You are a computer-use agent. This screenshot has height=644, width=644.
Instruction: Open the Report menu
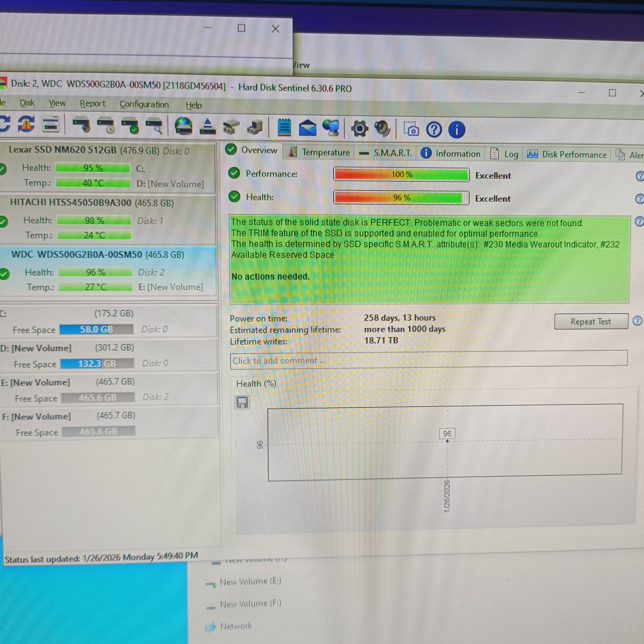pos(92,104)
